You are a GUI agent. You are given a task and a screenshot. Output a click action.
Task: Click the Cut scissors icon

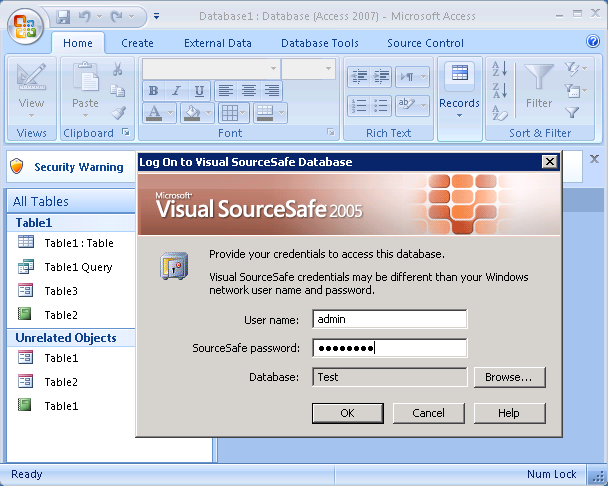coord(118,69)
